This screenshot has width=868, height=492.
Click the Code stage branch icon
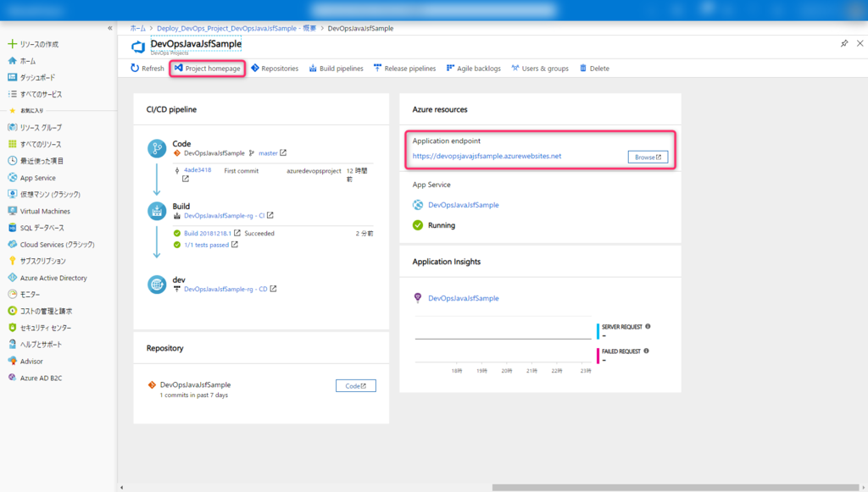(157, 148)
